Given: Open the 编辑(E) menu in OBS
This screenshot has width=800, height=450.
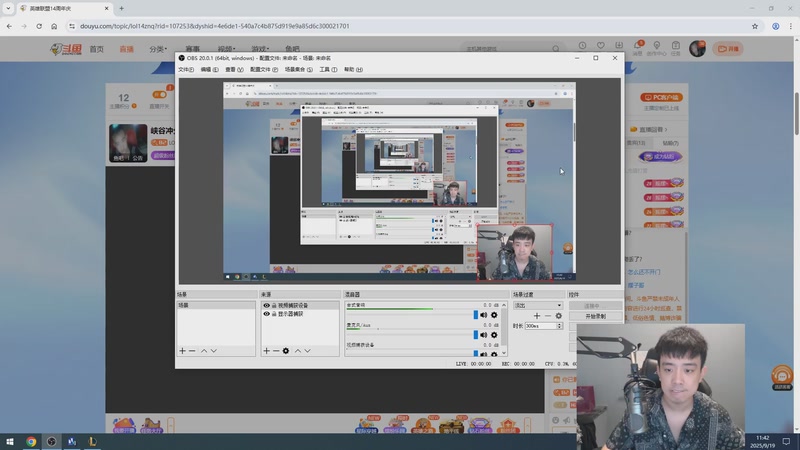Looking at the screenshot, I should click(x=209, y=69).
